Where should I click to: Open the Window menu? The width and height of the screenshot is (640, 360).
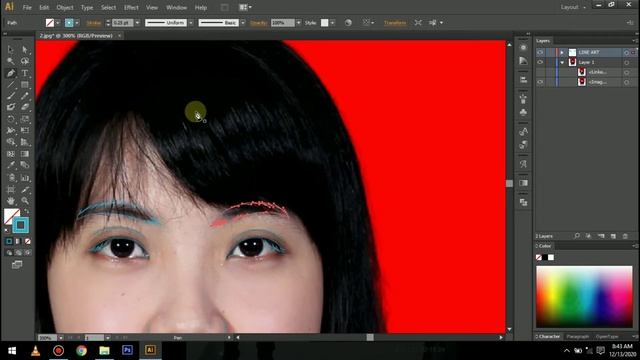(176, 7)
